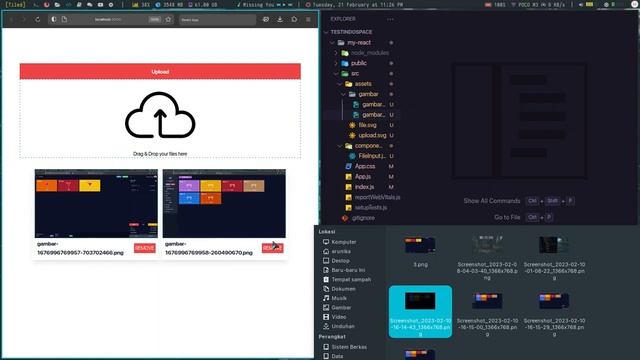
Task: Click the second uploaded image preview thumbnail
Action: click(x=224, y=203)
